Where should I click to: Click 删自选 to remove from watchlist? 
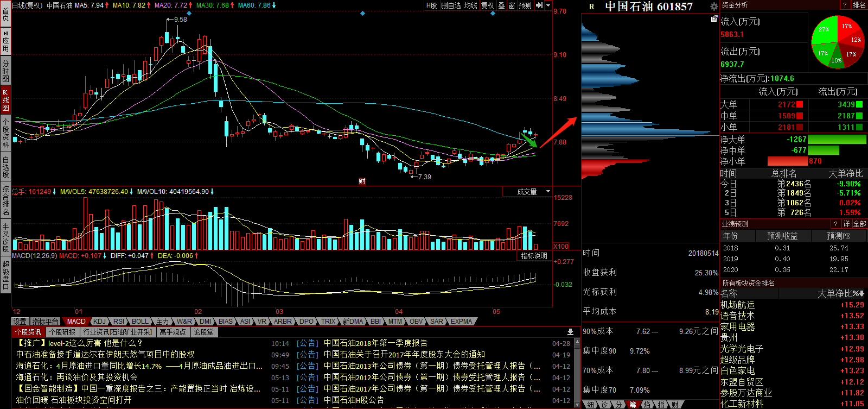pos(451,5)
